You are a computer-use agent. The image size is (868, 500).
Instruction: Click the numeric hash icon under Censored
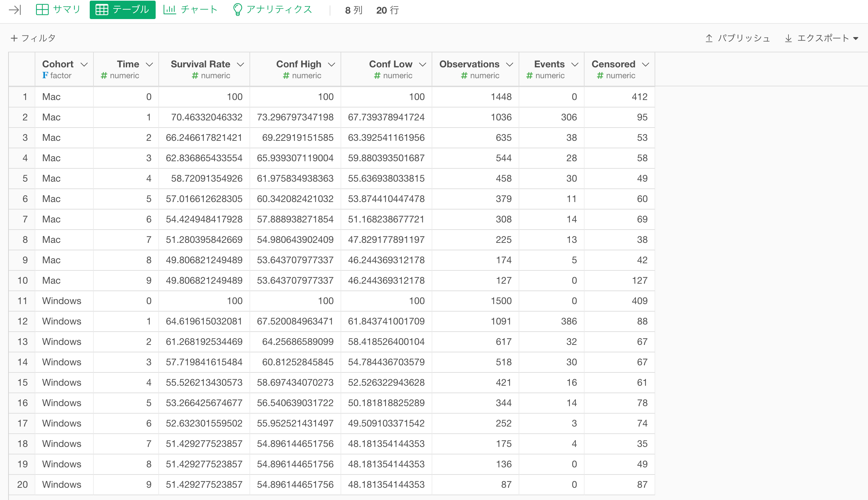click(600, 76)
